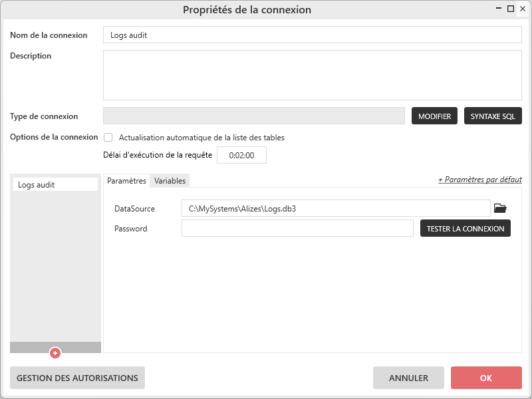Viewport: 532px width, 399px height.
Task: Open GESTION DES AUTORISATIONS
Action: point(77,378)
